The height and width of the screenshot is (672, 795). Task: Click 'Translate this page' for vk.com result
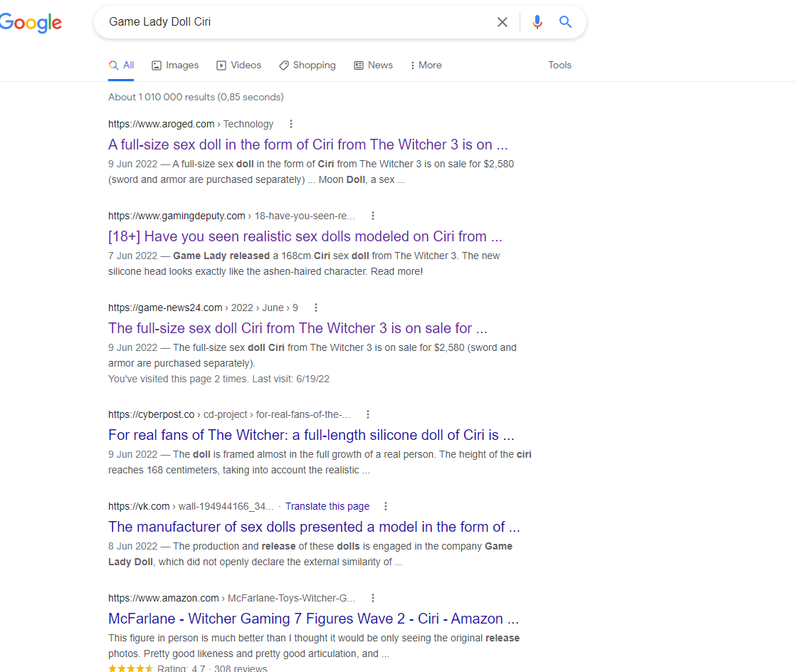327,507
